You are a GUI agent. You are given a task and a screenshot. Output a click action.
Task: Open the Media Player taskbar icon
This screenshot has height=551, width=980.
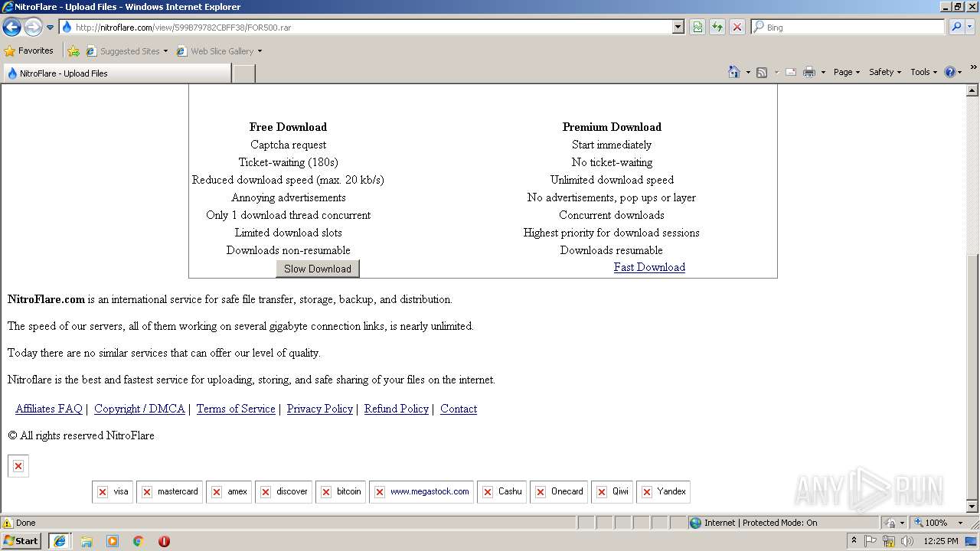click(113, 541)
